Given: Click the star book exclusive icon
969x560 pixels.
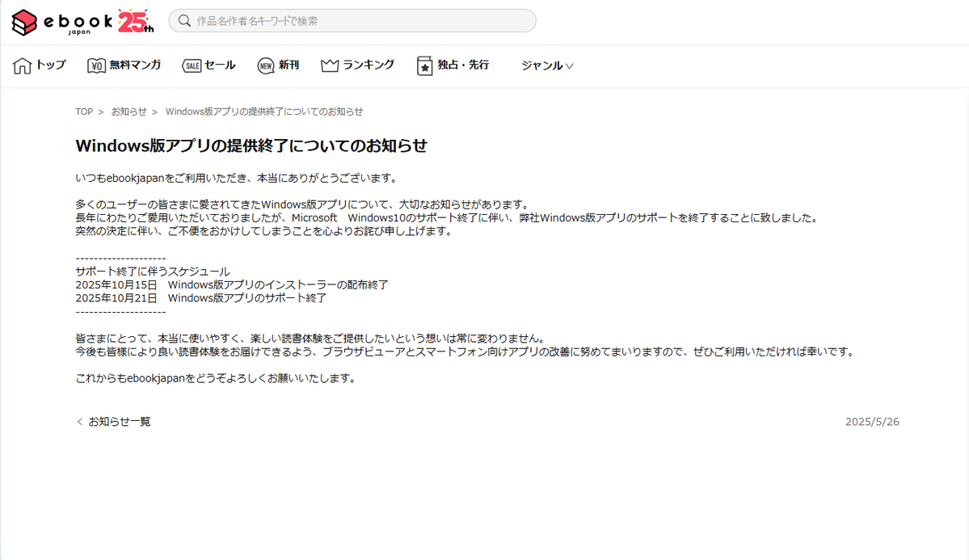Looking at the screenshot, I should coord(424,65).
